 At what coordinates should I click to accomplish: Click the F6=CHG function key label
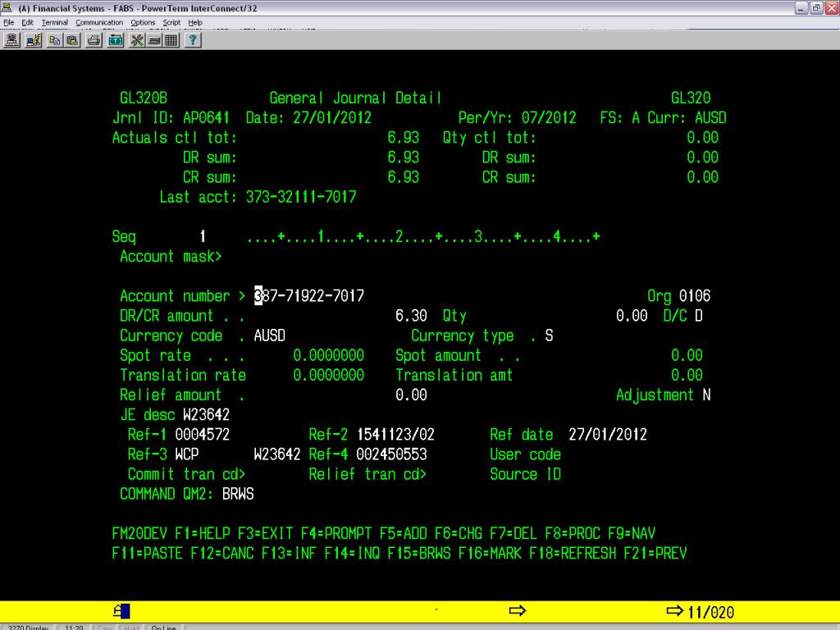click(x=459, y=533)
